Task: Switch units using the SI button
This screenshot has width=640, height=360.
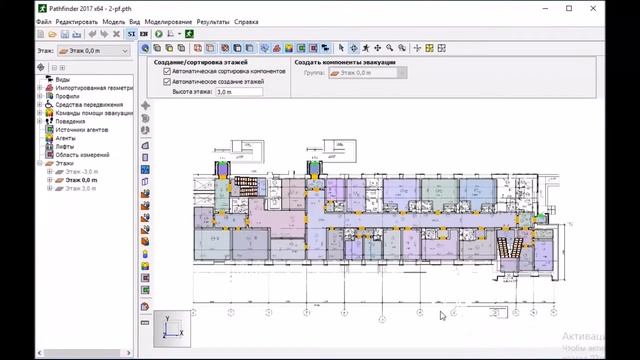Action: pos(131,34)
